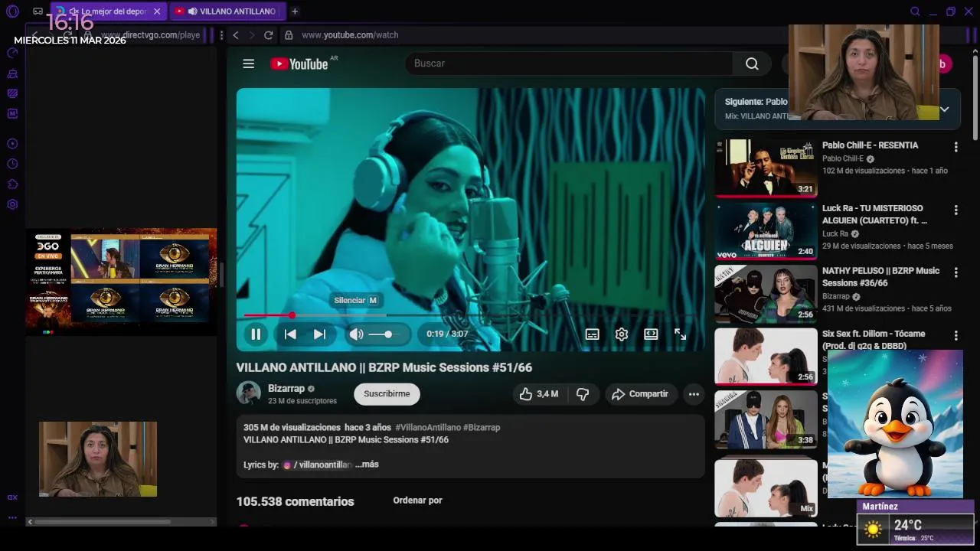
Task: Toggle subtitles in the player
Action: [x=592, y=334]
